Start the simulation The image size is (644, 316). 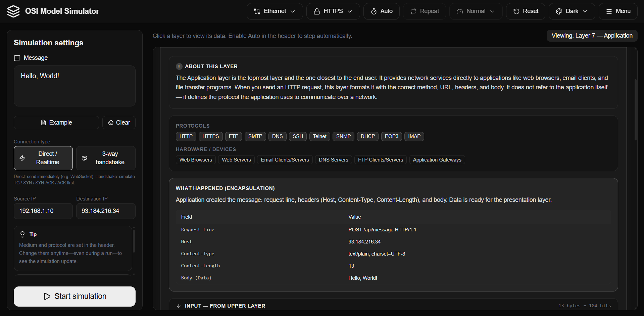[x=75, y=296]
